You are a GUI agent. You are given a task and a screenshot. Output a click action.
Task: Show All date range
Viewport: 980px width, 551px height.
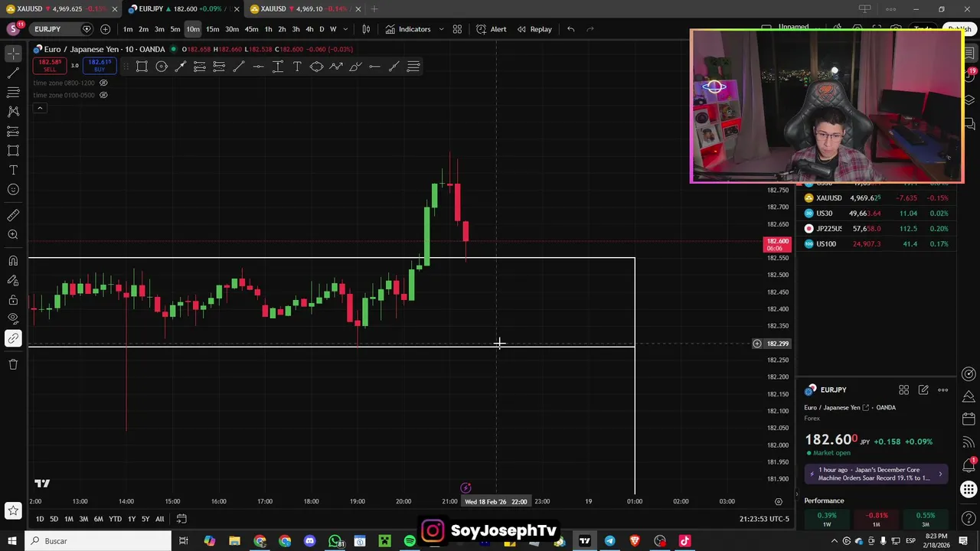point(159,519)
